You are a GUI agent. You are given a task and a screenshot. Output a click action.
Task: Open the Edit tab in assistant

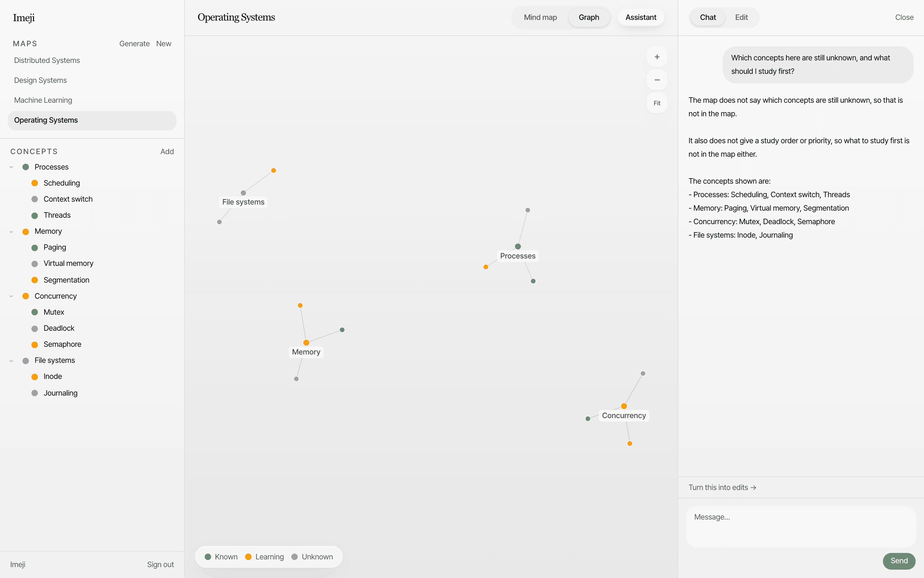click(741, 17)
